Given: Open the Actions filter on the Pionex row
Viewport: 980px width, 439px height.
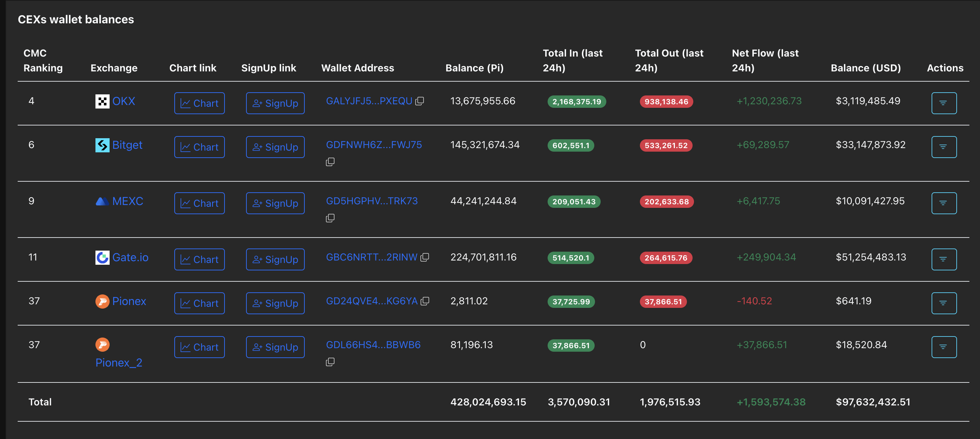Looking at the screenshot, I should tap(944, 303).
